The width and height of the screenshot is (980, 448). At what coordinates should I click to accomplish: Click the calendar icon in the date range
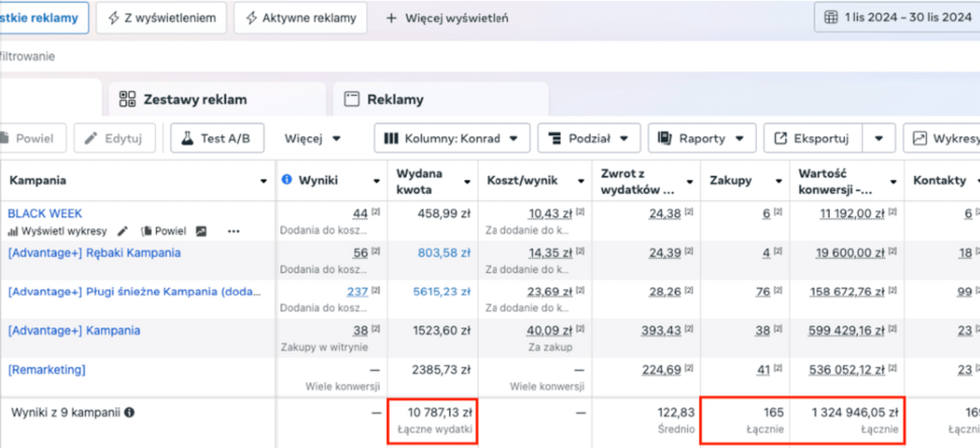click(x=831, y=17)
